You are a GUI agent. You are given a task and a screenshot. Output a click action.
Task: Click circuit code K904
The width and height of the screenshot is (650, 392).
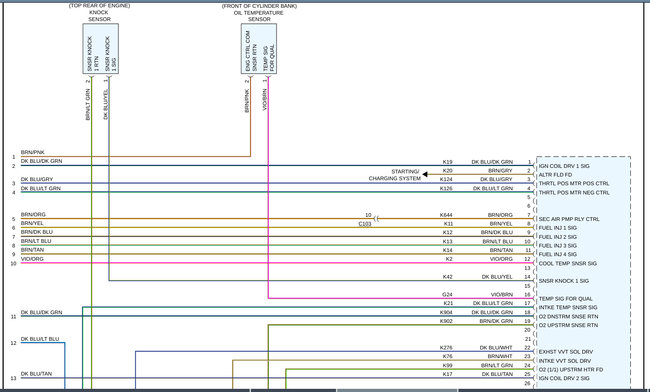[x=446, y=312]
